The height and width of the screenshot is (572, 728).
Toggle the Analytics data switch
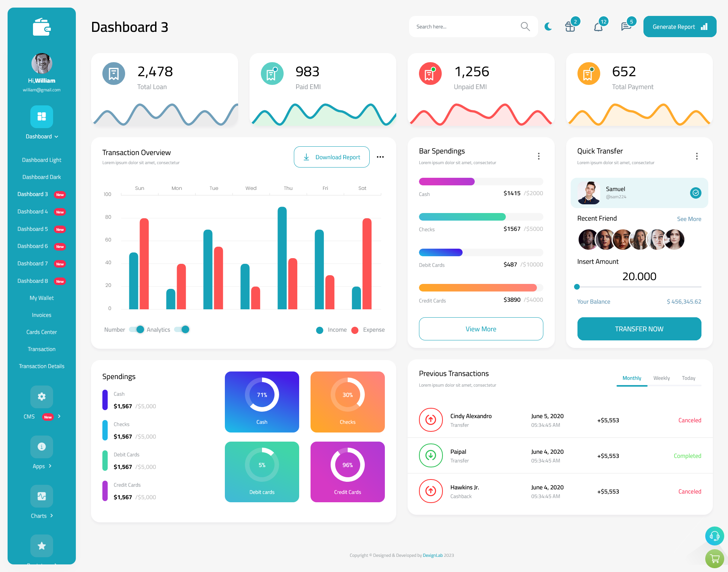(184, 330)
